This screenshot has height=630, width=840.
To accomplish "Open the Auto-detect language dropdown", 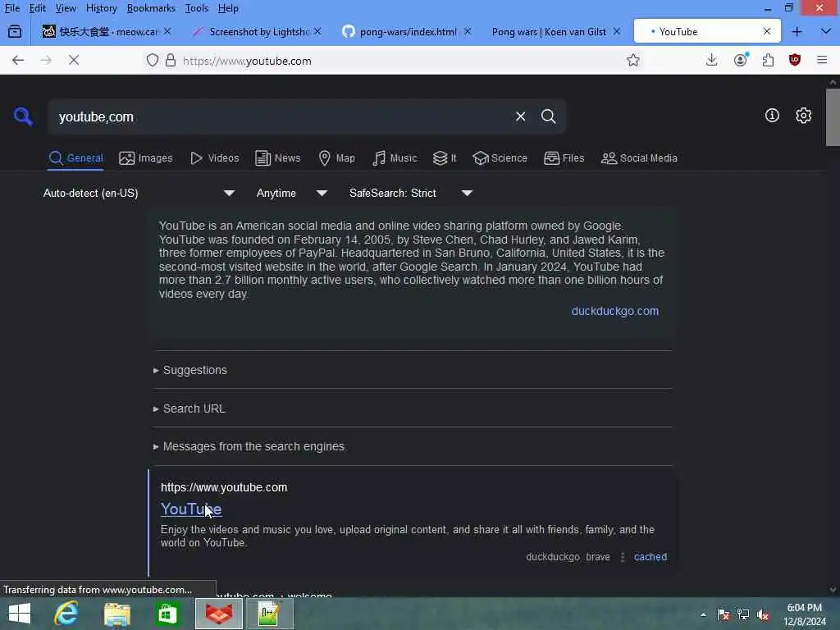I will coord(139,193).
